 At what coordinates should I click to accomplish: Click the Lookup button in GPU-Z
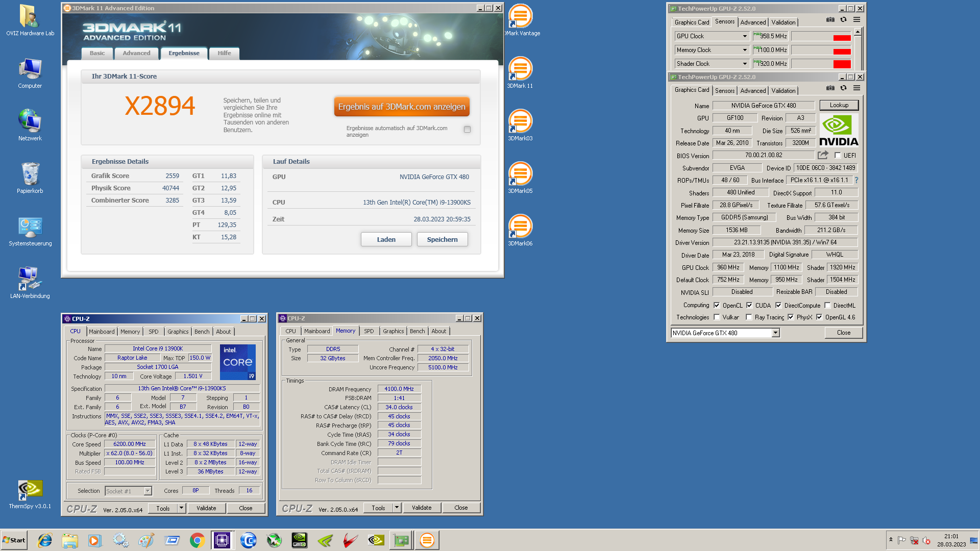(839, 105)
